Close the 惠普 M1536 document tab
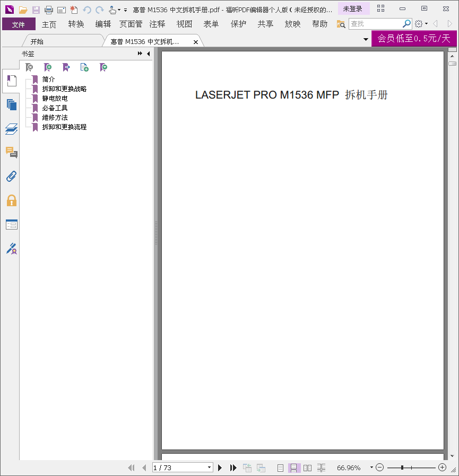 (x=196, y=42)
